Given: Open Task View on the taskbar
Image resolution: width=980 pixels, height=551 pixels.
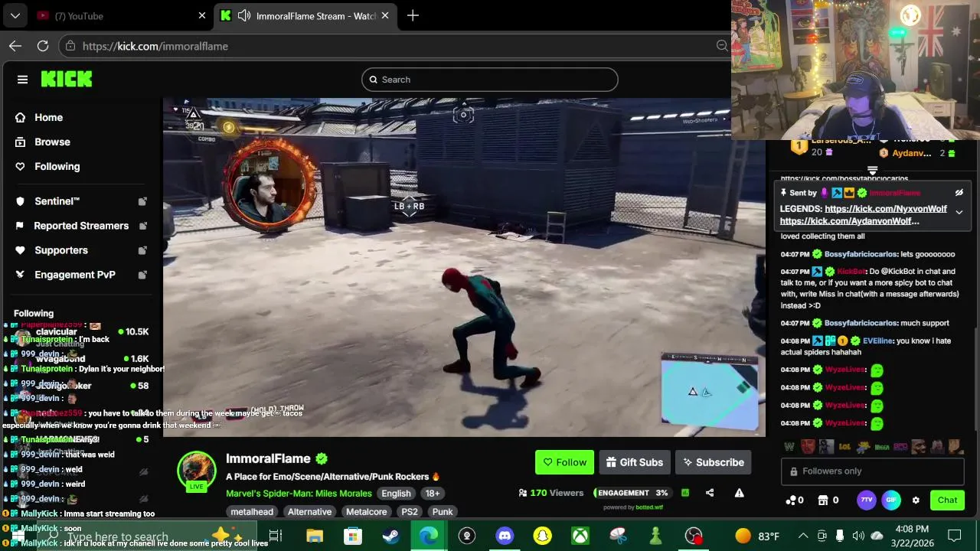Looking at the screenshot, I should click(x=276, y=536).
